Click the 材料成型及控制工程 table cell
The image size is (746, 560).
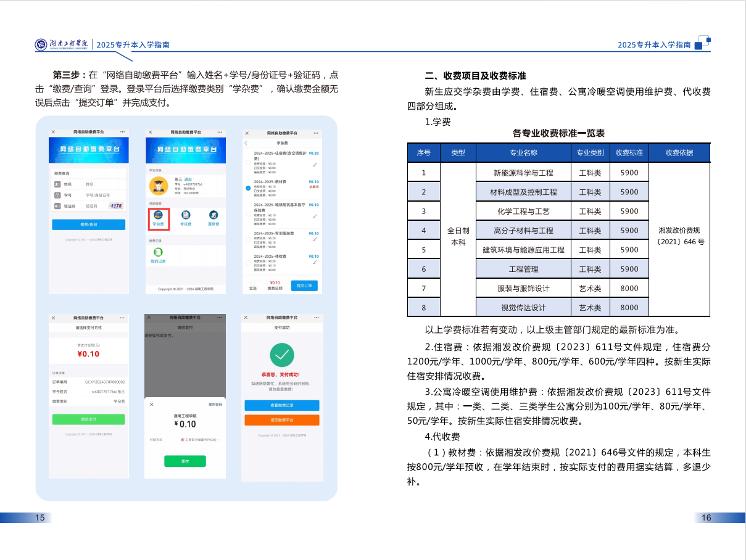pyautogui.click(x=524, y=192)
